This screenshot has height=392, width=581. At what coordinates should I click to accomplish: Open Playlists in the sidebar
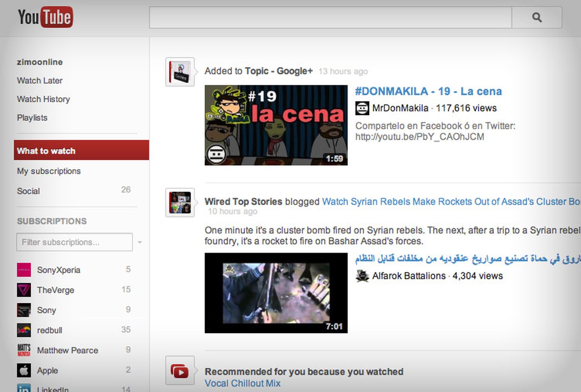pos(32,118)
